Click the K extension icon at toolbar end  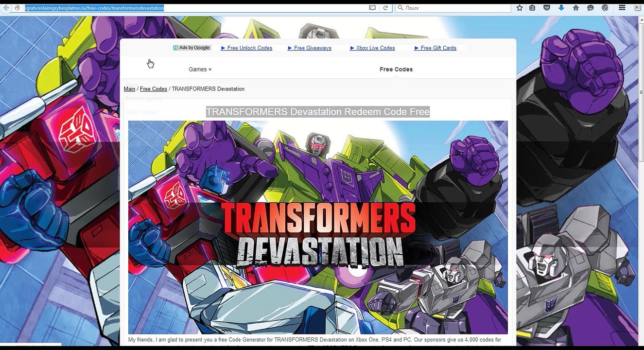[x=637, y=8]
